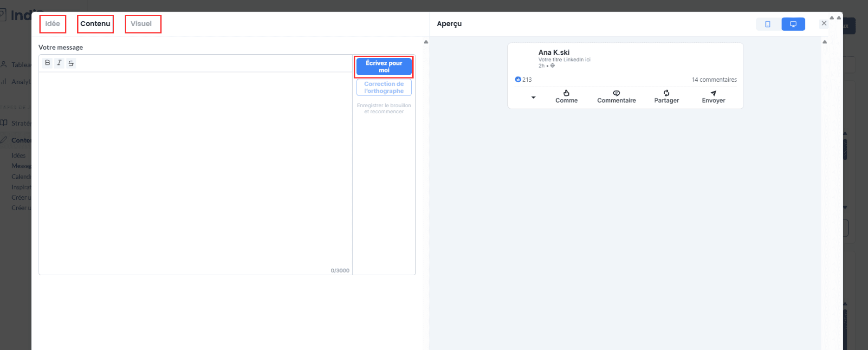Click the Envoyer send icon
This screenshot has height=350, width=868.
pos(713,93)
